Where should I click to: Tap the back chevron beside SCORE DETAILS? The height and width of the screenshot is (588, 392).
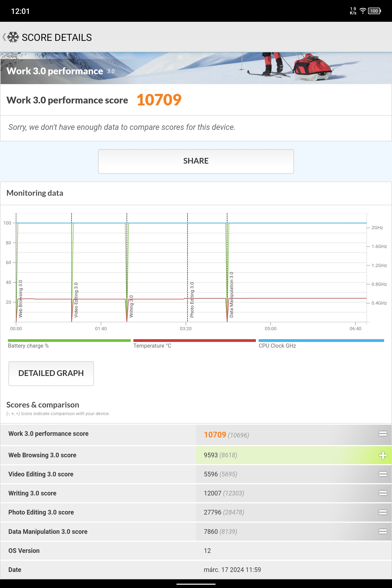[x=4, y=37]
